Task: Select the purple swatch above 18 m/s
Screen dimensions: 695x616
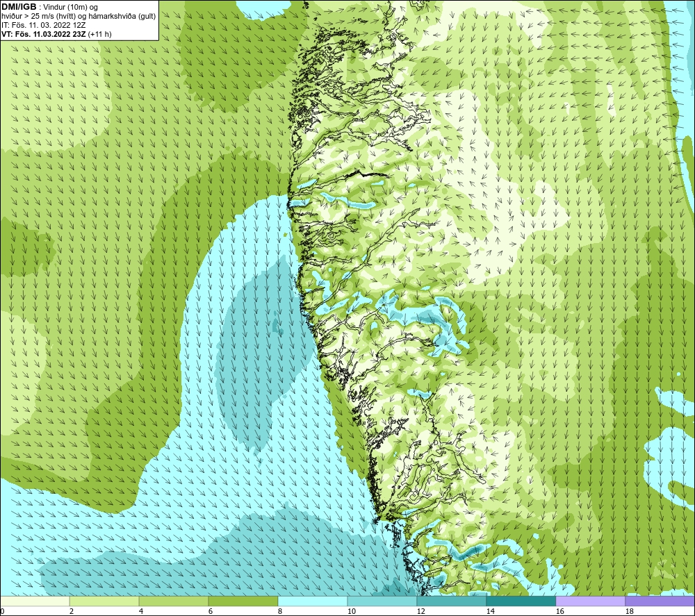Action: click(660, 601)
